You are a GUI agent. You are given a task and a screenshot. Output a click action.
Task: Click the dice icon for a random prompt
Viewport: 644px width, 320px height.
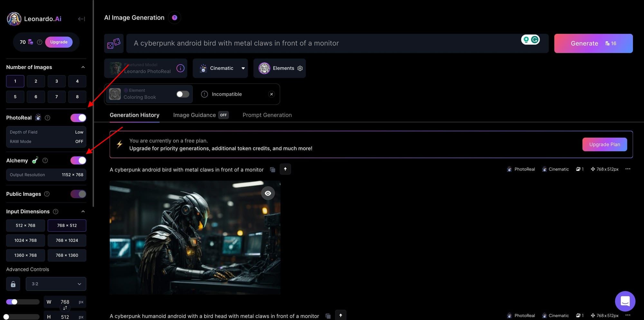click(114, 43)
